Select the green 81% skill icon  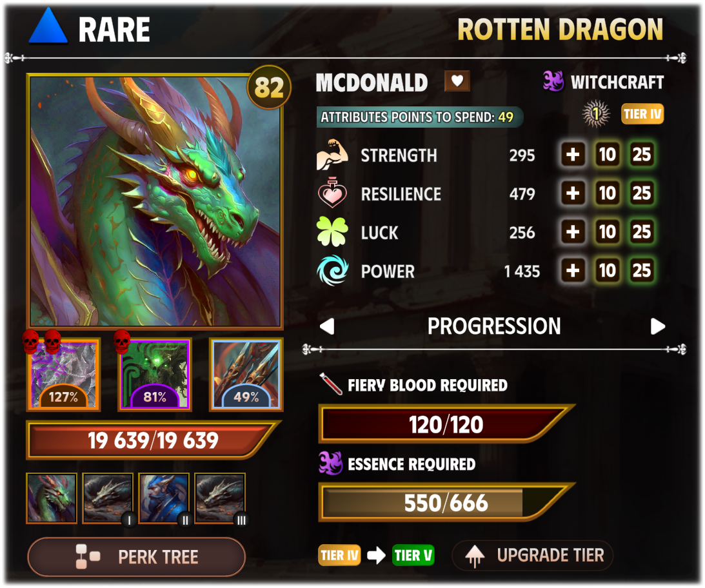click(155, 375)
